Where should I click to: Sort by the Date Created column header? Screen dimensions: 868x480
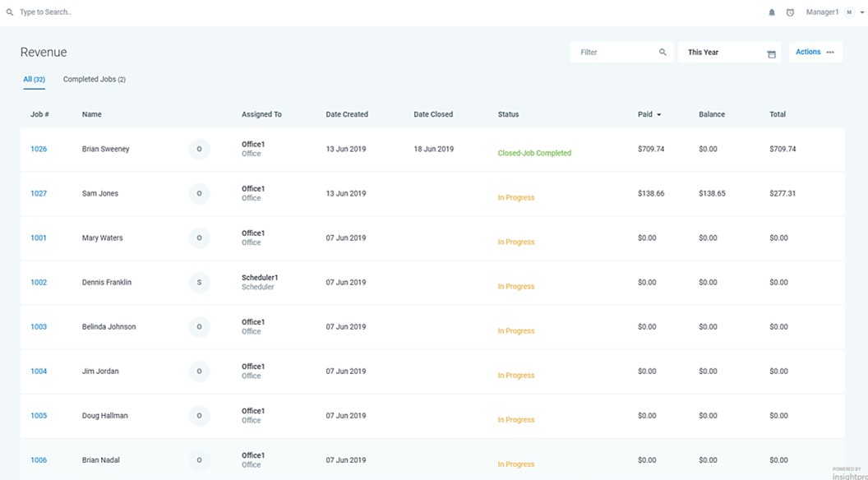tap(347, 114)
